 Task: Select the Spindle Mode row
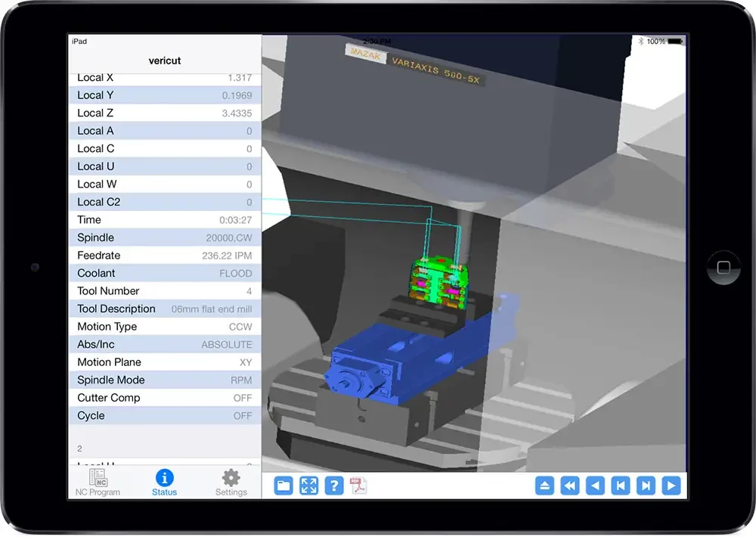click(x=165, y=380)
